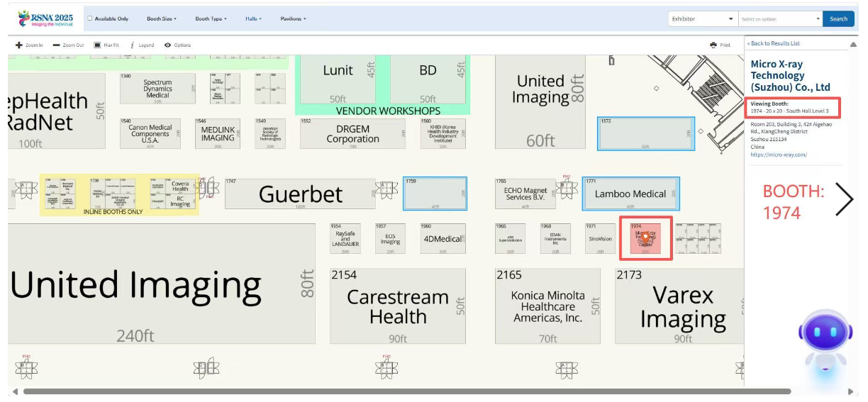Open Options with the eye icon

coord(168,45)
